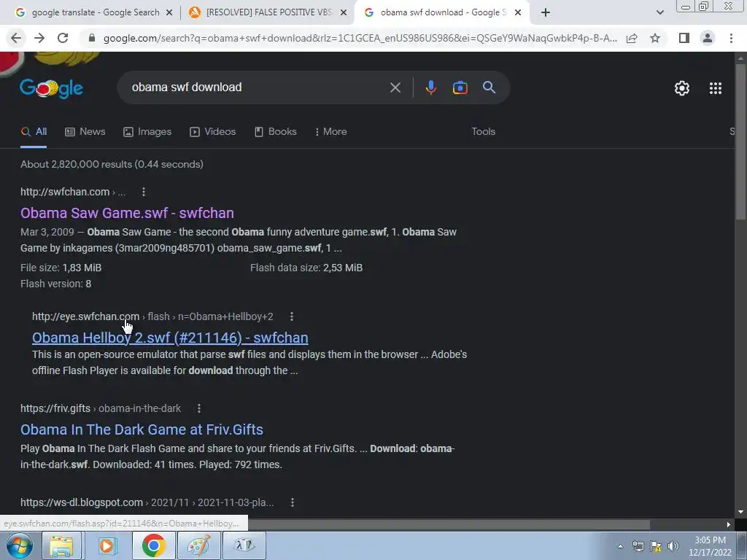
Task: Close the obama swf download tab
Action: [x=518, y=13]
